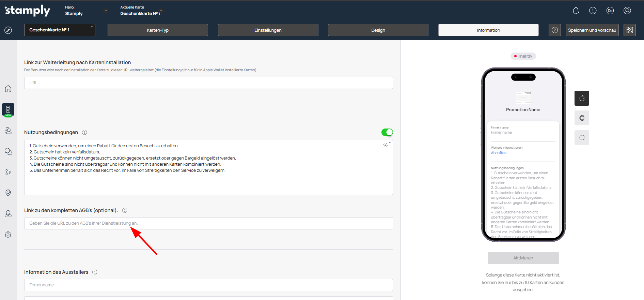The width and height of the screenshot is (644, 300).
Task: Disable the Nutzungsbedingungen toggle
Action: [387, 132]
